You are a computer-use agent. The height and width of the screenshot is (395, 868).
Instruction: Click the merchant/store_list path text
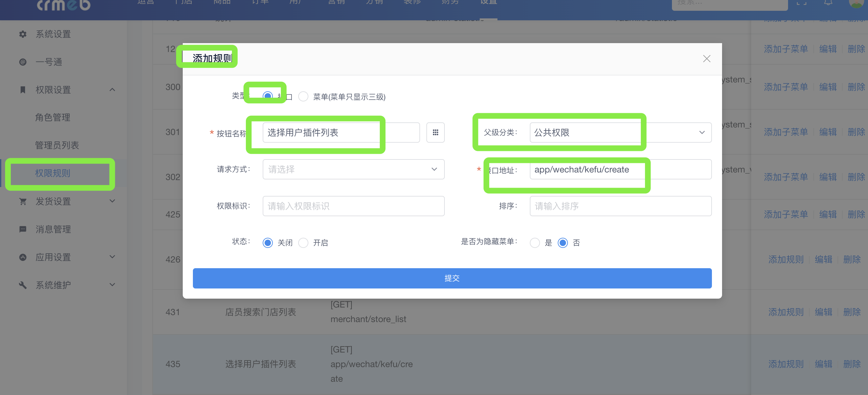coord(368,319)
